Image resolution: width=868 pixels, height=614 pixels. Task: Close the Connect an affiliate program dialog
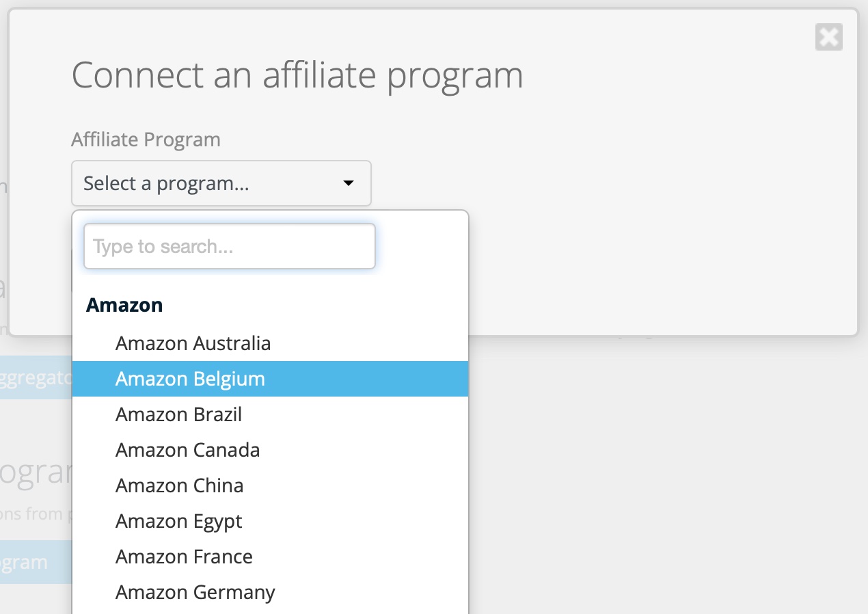click(828, 38)
